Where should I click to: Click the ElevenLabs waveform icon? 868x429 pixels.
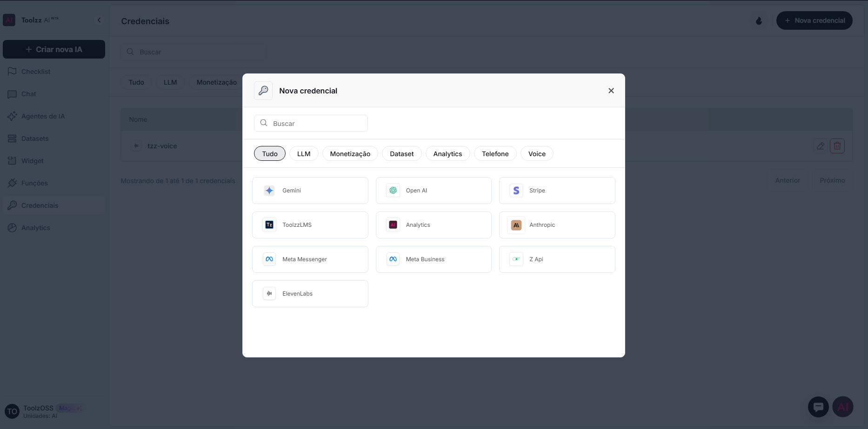click(269, 294)
